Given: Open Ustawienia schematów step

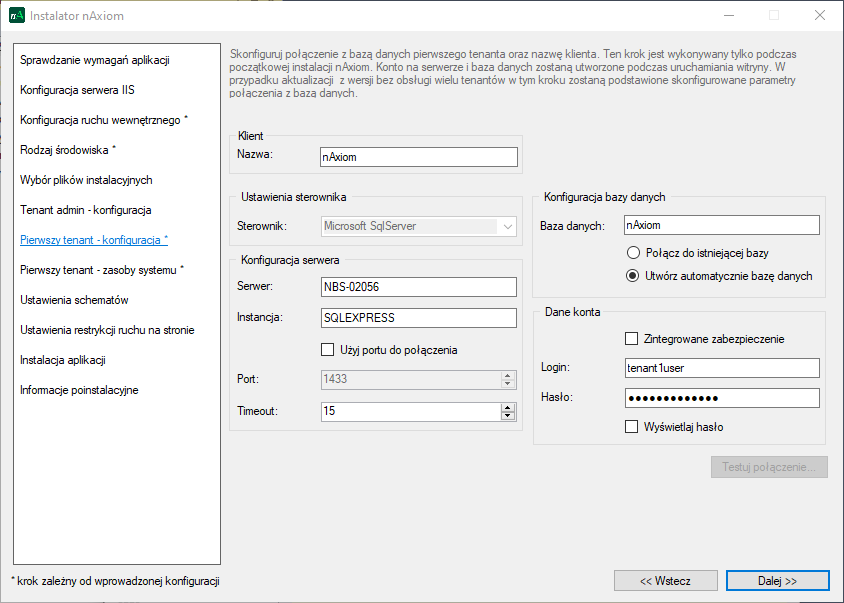Looking at the screenshot, I should pos(74,300).
